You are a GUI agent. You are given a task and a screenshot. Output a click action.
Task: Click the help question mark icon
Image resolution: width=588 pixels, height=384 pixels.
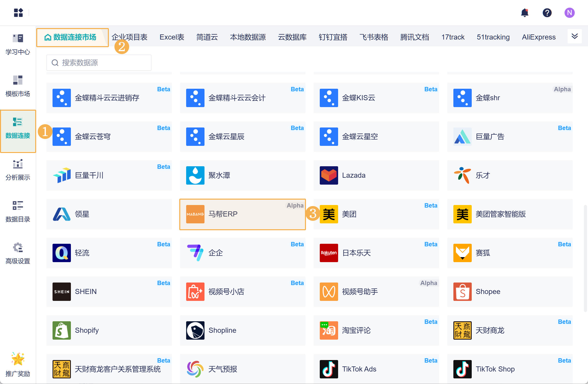click(x=547, y=12)
